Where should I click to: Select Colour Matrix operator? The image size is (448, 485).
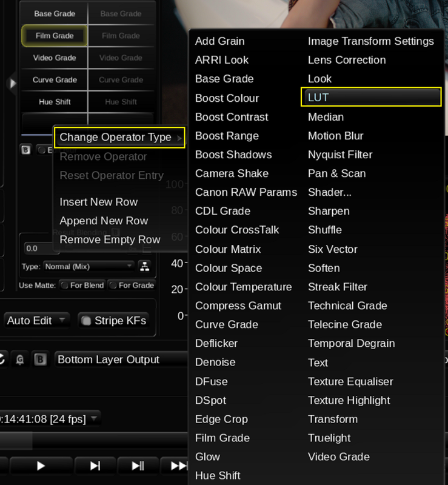coord(228,249)
